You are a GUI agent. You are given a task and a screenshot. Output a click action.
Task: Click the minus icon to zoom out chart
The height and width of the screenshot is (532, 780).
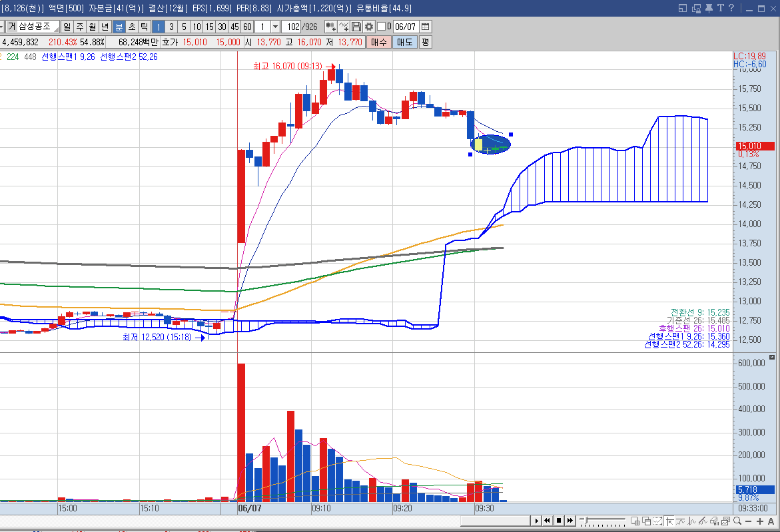click(749, 521)
